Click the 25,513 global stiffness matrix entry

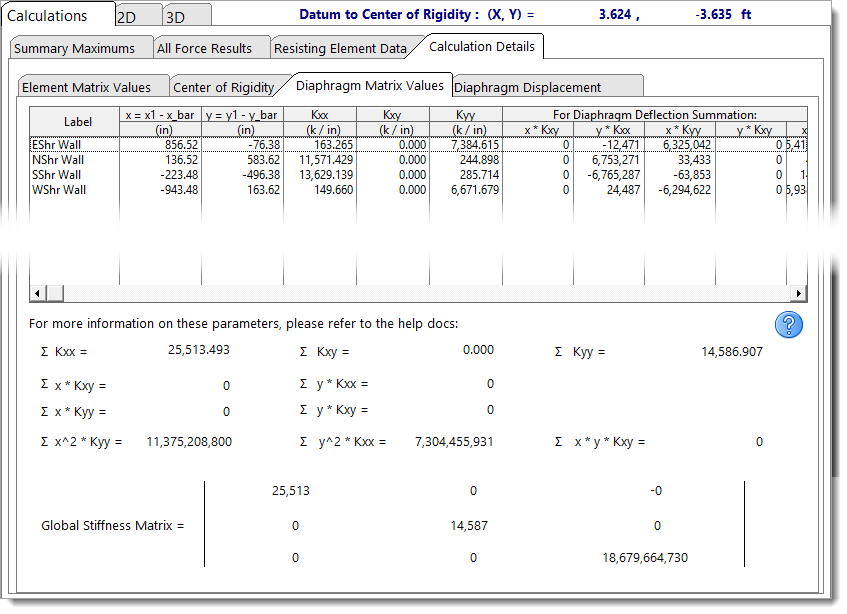pyautogui.click(x=291, y=491)
